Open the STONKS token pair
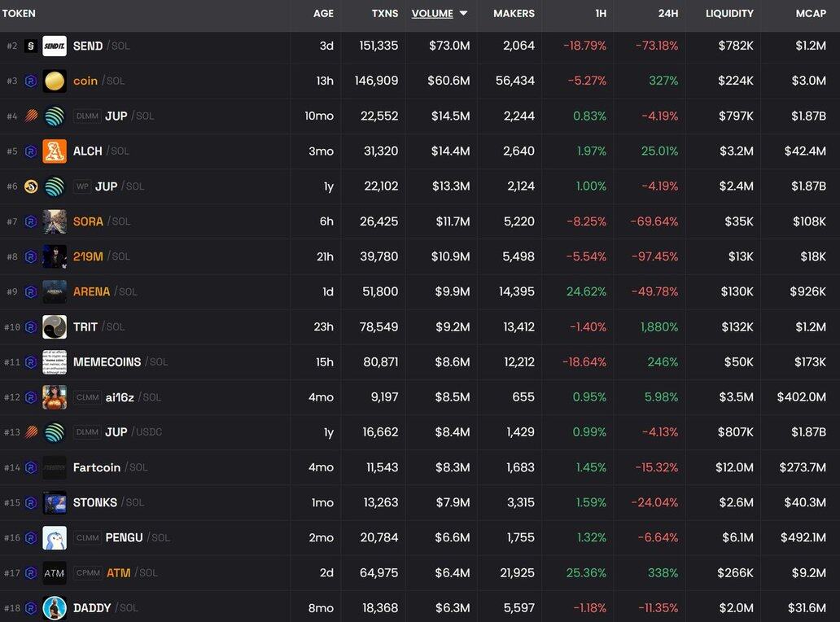Image resolution: width=840 pixels, height=622 pixels. 95,502
